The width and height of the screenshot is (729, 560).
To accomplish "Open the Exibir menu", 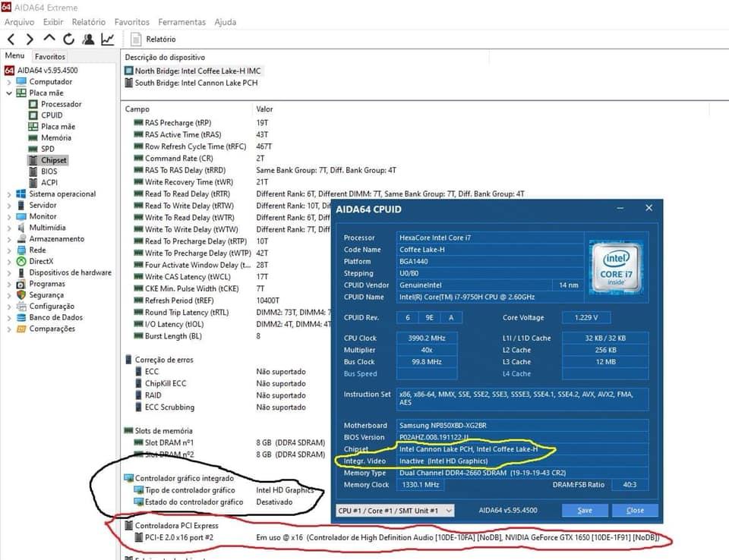I will click(x=53, y=22).
